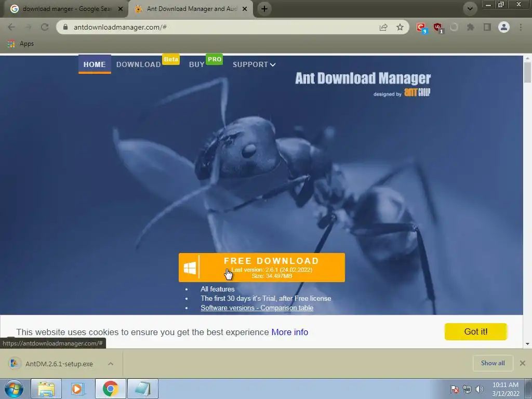Click Chrome icon in taskbar
Image resolution: width=532 pixels, height=399 pixels.
click(x=110, y=389)
